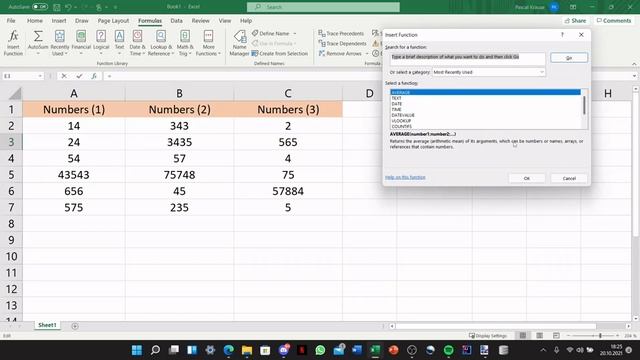
Task: Click OK in Insert Function dialog
Action: [527, 178]
